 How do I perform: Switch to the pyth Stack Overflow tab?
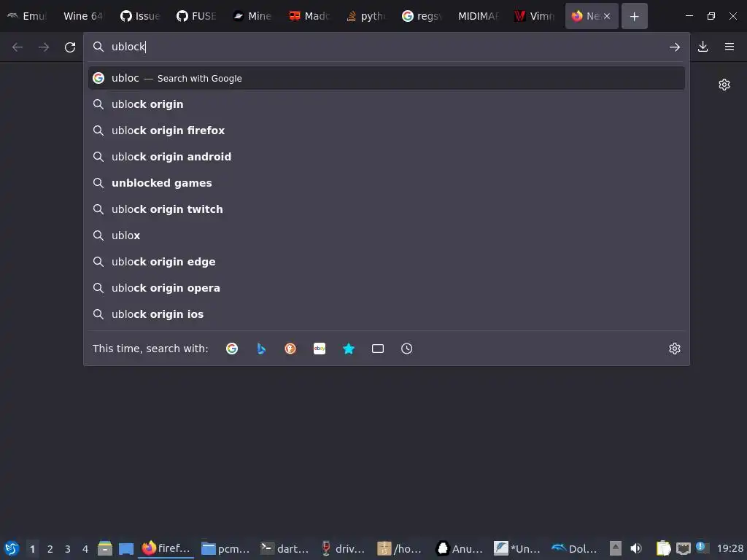click(365, 16)
